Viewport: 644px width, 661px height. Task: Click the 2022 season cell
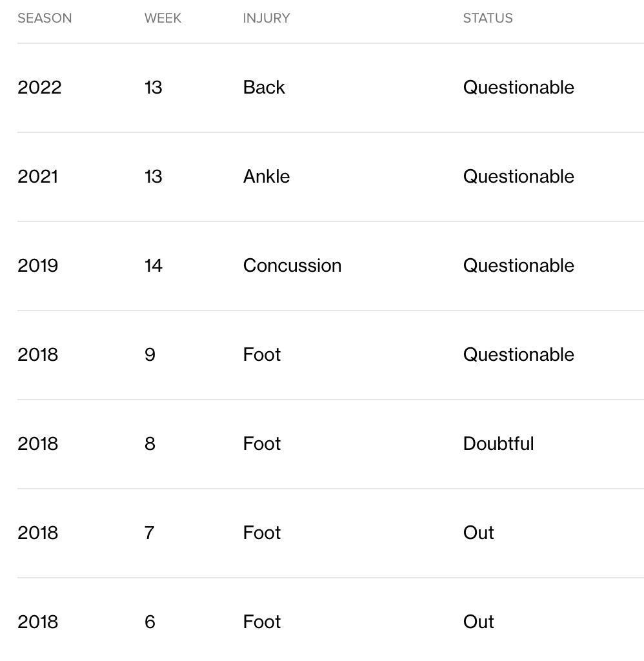point(39,87)
